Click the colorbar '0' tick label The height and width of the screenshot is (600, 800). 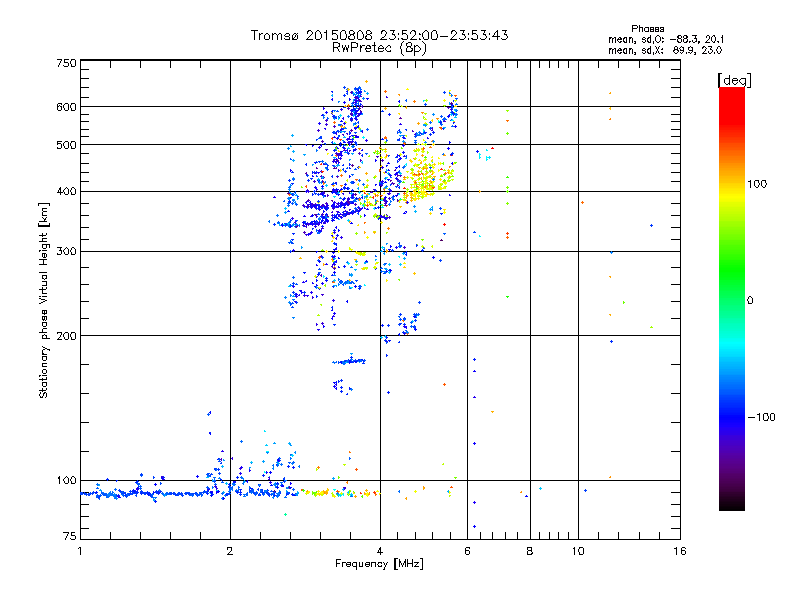[750, 301]
